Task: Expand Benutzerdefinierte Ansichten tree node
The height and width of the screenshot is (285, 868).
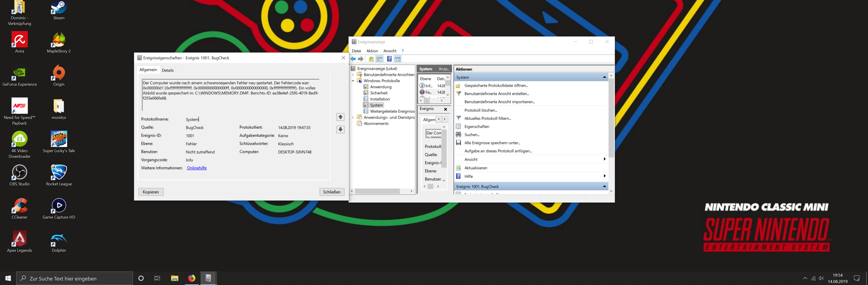Action: (x=353, y=75)
